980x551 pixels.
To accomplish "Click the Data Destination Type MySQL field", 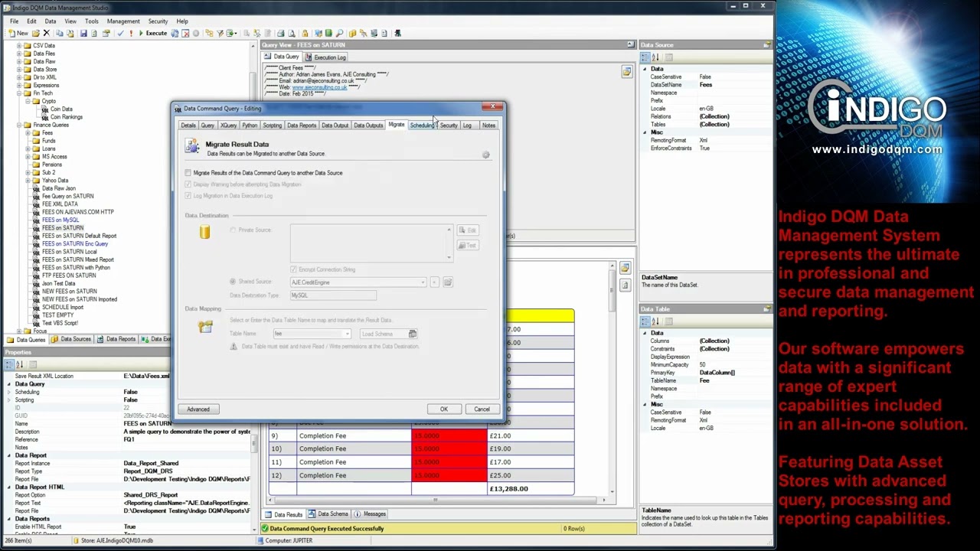I will click(x=333, y=295).
